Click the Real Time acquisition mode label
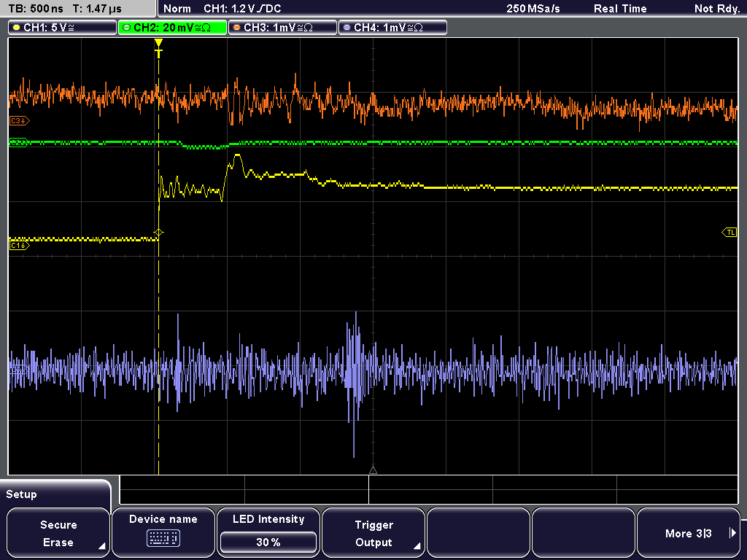Image resolution: width=747 pixels, height=560 pixels. coord(620,9)
